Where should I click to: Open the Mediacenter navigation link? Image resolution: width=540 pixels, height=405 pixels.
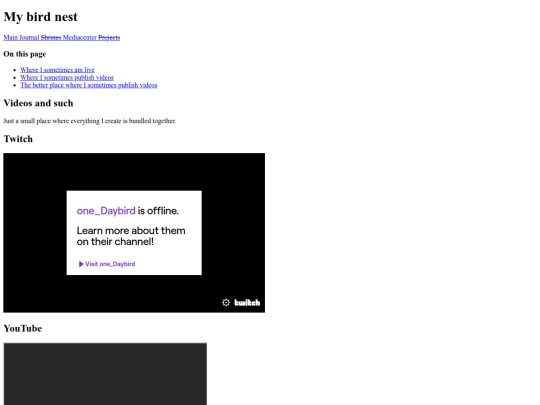[80, 38]
